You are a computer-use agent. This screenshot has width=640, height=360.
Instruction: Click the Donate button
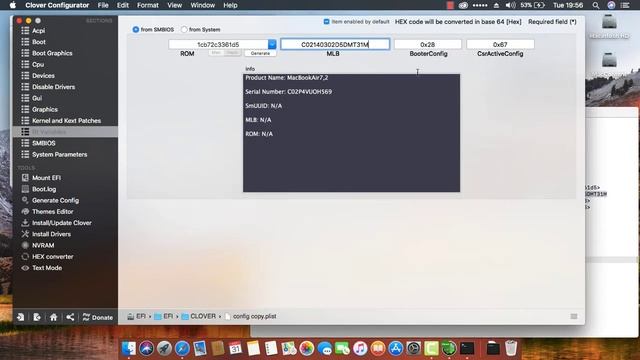pyautogui.click(x=98, y=317)
